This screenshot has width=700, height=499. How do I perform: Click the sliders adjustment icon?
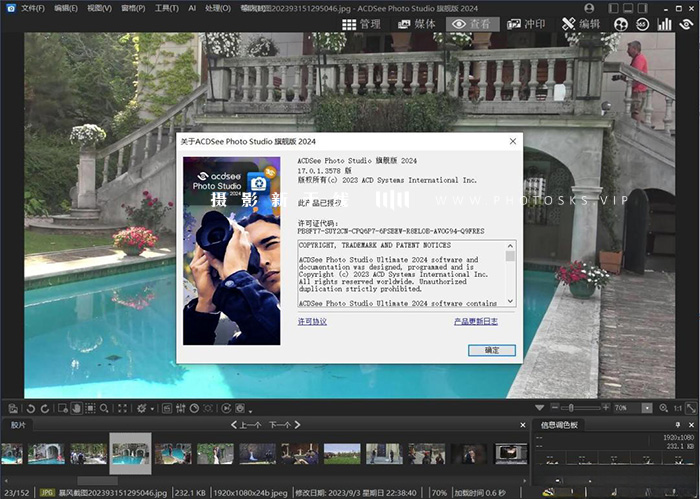[x=181, y=408]
